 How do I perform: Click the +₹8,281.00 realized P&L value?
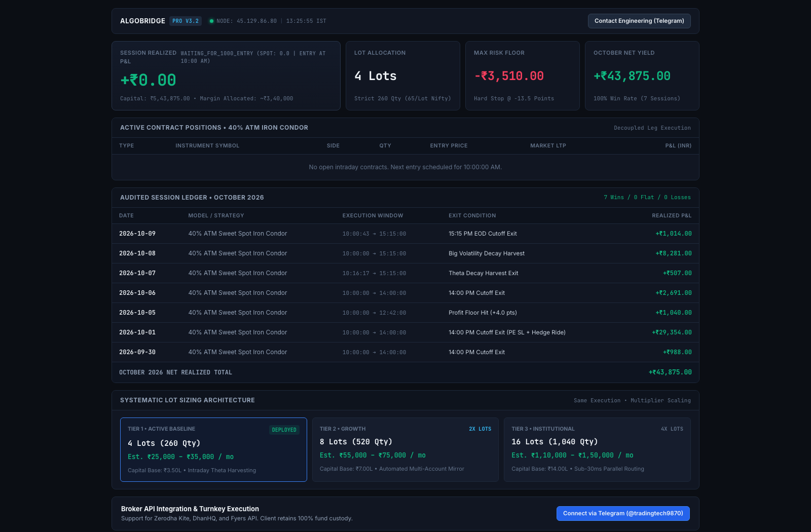674,253
